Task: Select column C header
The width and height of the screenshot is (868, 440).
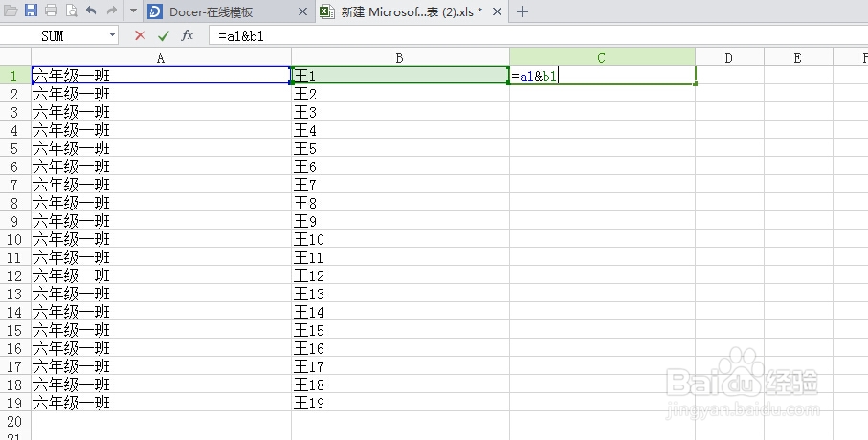Action: click(602, 57)
